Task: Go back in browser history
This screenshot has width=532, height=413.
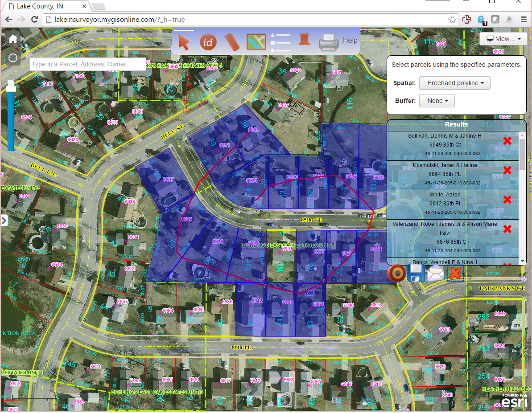Action: point(9,19)
